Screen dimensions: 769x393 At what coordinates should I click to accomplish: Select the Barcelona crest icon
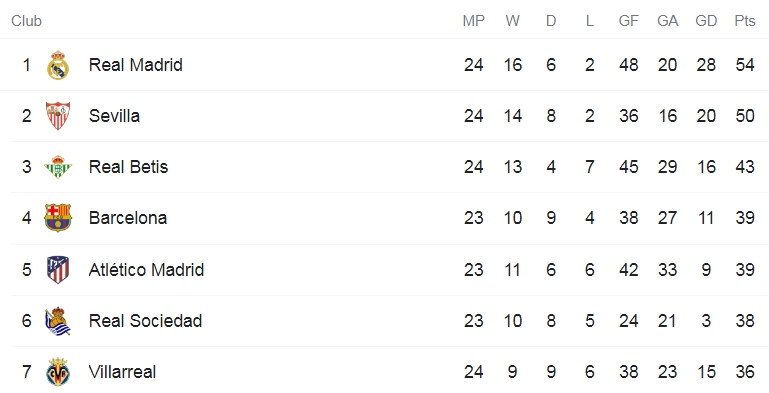coord(58,218)
